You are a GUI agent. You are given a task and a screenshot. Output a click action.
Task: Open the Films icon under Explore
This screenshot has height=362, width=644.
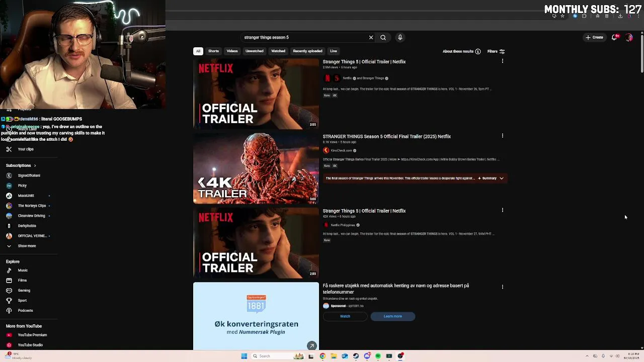(x=9, y=280)
